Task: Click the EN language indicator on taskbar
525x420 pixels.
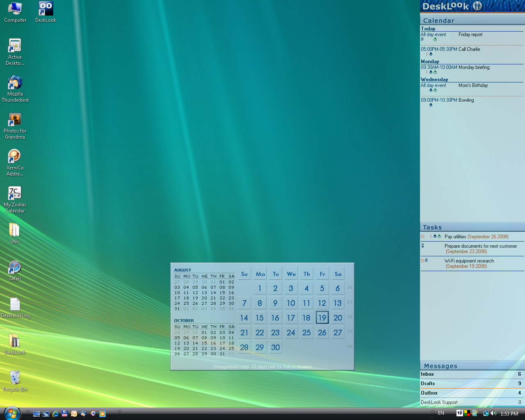Action: coord(441,413)
